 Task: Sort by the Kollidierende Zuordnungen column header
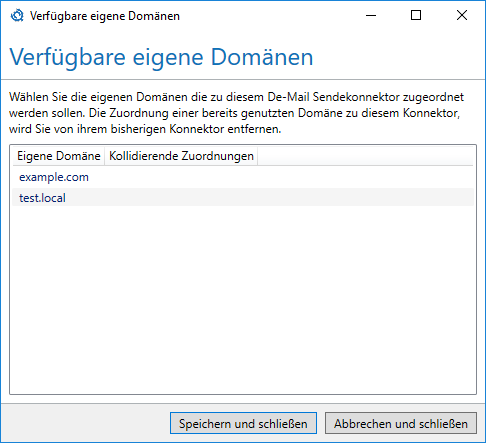click(181, 156)
